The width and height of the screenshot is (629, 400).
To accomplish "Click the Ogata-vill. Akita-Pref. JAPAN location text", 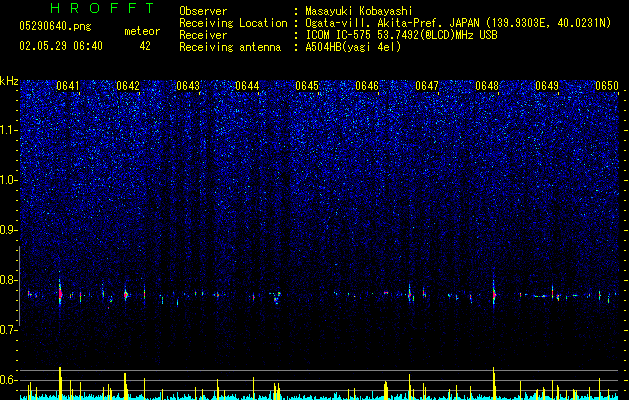I will tap(458, 23).
